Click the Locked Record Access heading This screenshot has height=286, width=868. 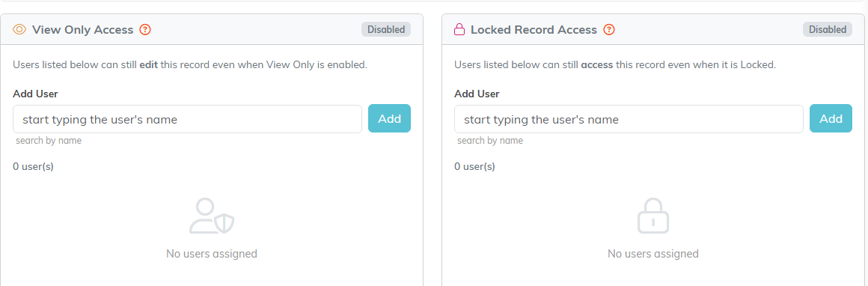coord(534,30)
